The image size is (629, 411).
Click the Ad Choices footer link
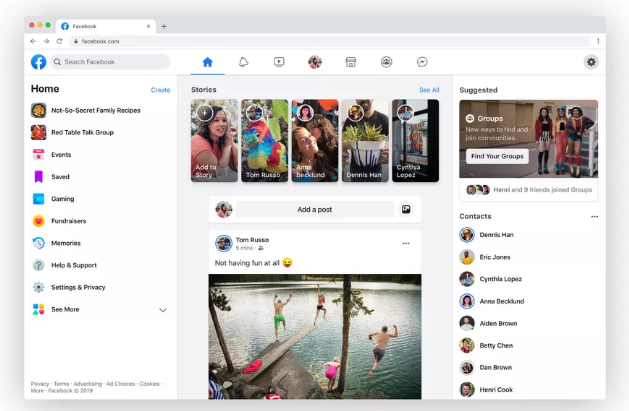(x=120, y=384)
